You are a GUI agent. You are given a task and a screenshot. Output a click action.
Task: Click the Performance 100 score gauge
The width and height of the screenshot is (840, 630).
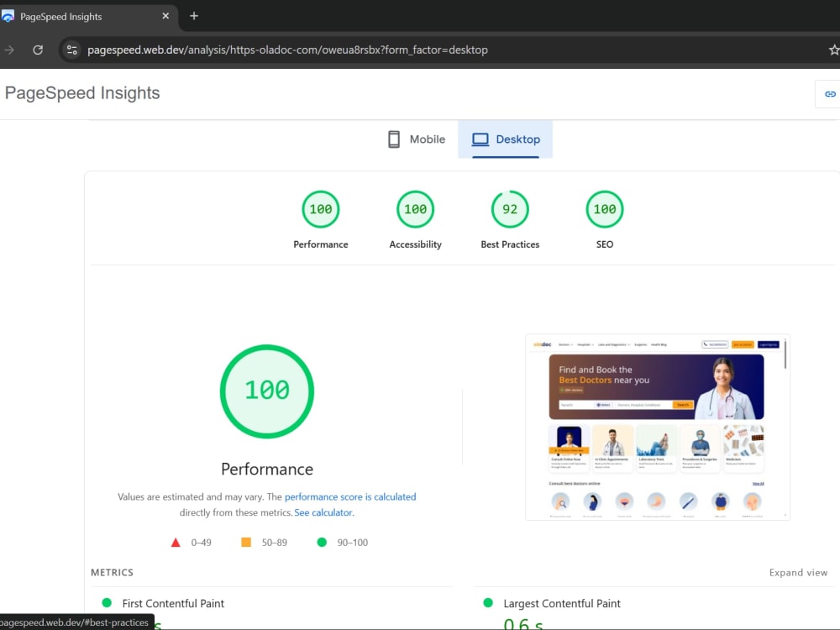[x=321, y=209]
